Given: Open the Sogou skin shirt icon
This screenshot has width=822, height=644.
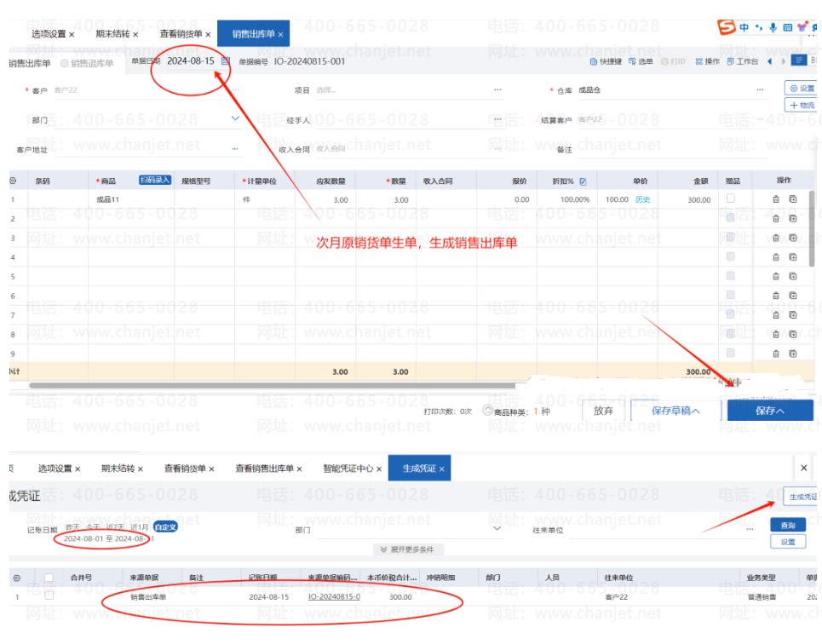Looking at the screenshot, I should click(802, 27).
